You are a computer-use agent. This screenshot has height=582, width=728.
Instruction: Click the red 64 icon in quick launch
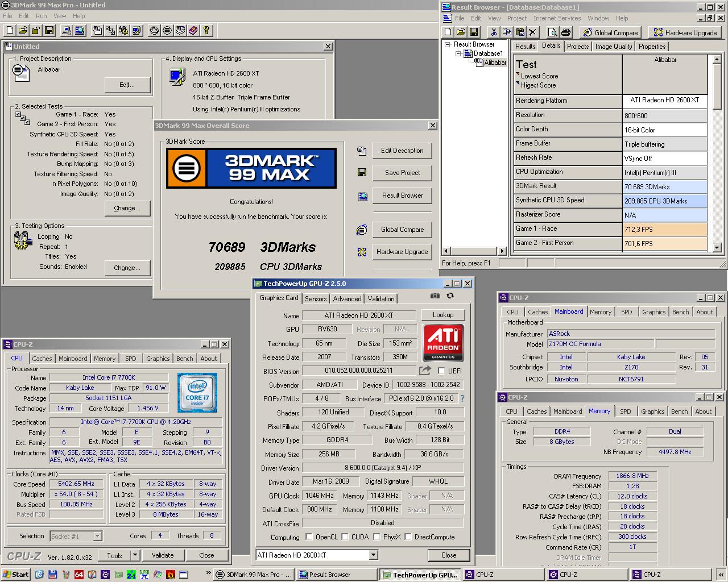79,575
